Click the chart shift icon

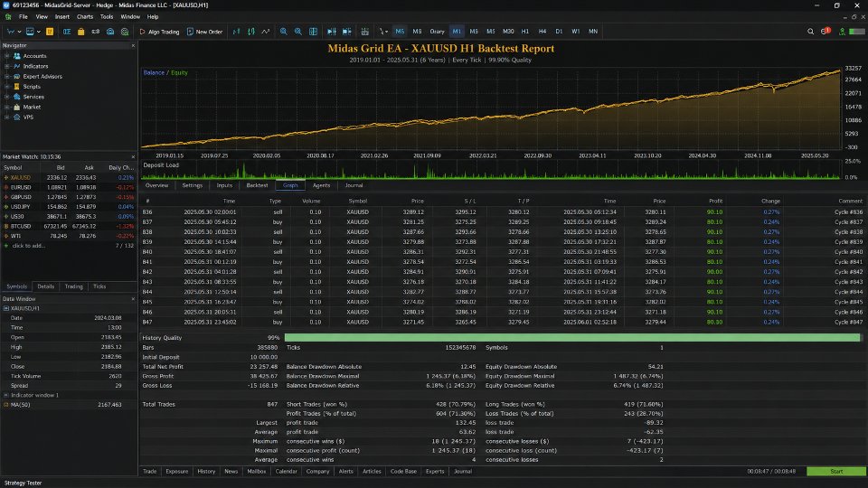347,32
